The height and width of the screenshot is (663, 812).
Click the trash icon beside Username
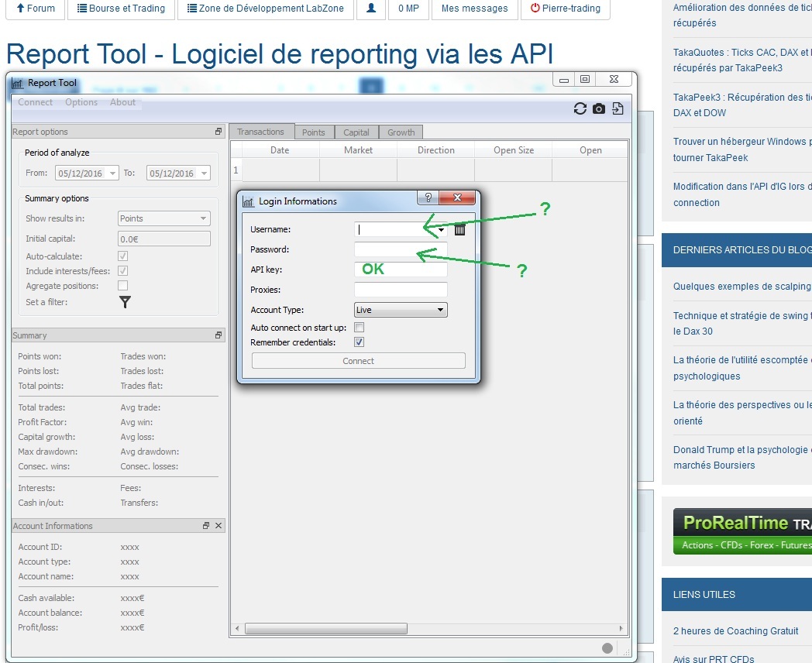click(x=460, y=230)
